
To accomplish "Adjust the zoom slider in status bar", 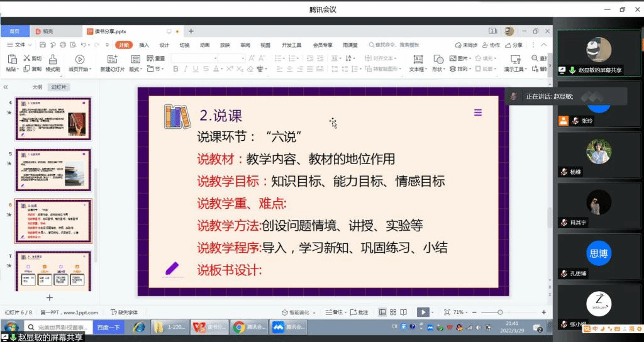I will [500, 312].
